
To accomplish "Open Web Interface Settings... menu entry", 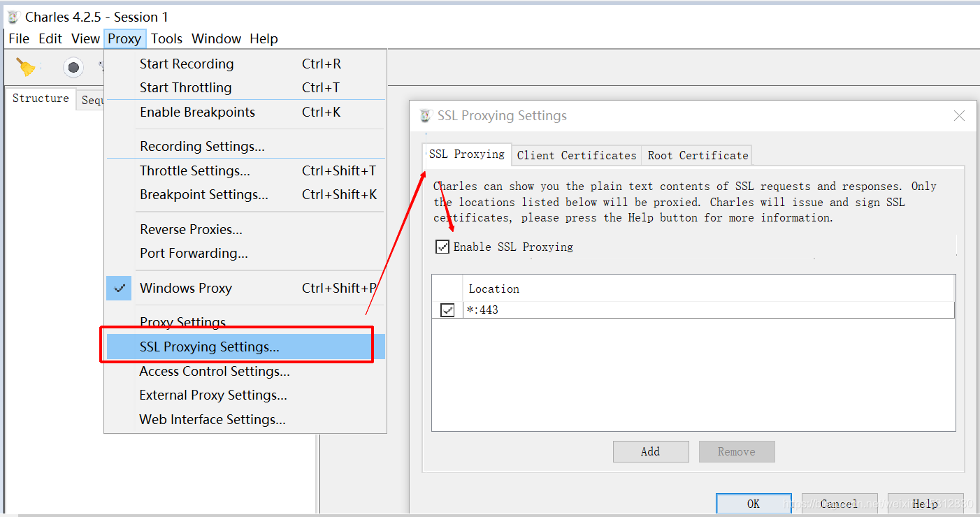I will pyautogui.click(x=245, y=419).
